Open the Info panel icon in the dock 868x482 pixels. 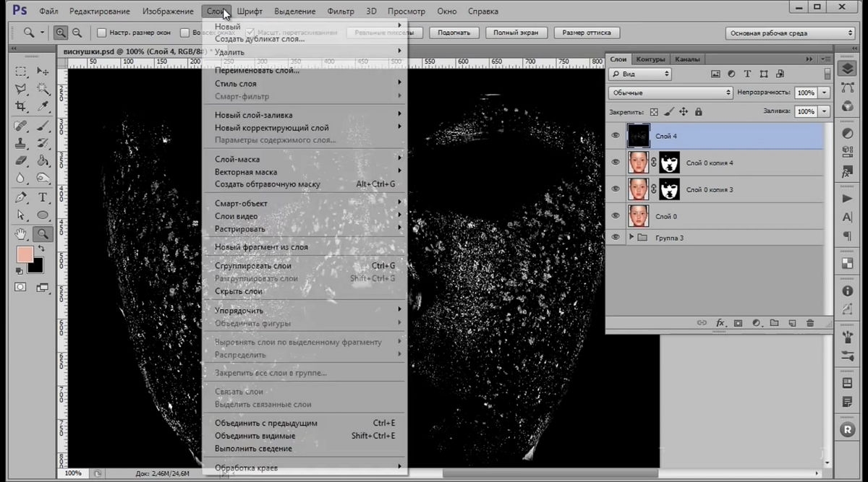click(x=847, y=291)
